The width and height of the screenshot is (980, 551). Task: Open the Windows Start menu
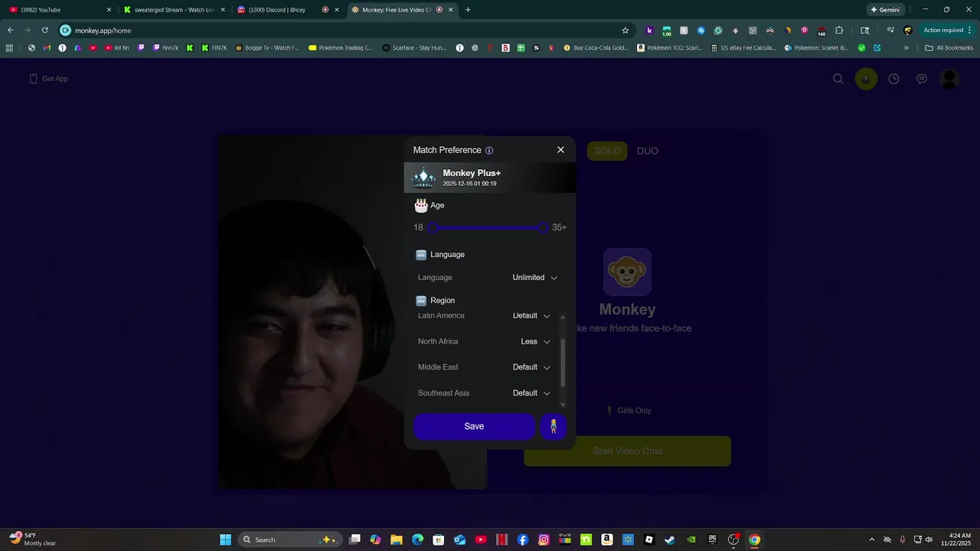[225, 540]
